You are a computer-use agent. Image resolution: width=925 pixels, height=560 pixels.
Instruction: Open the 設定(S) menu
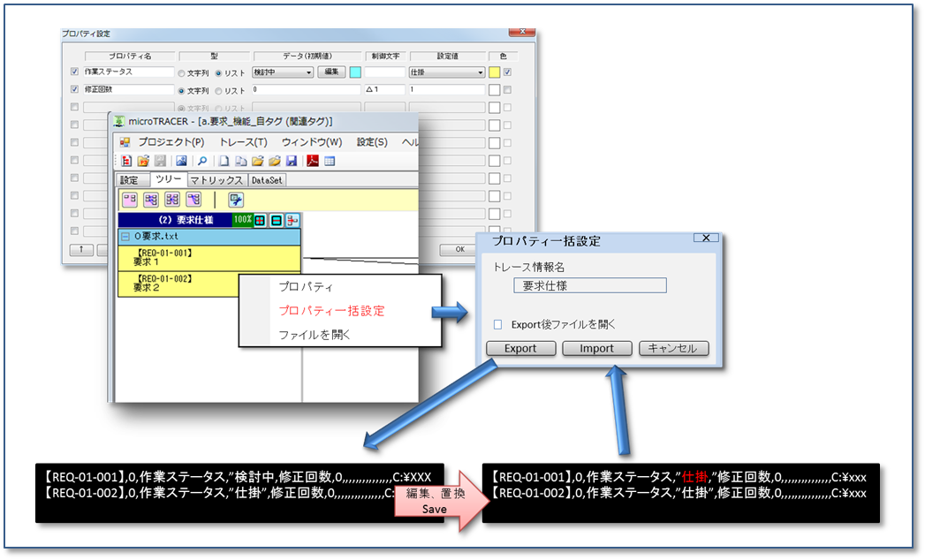click(x=372, y=142)
